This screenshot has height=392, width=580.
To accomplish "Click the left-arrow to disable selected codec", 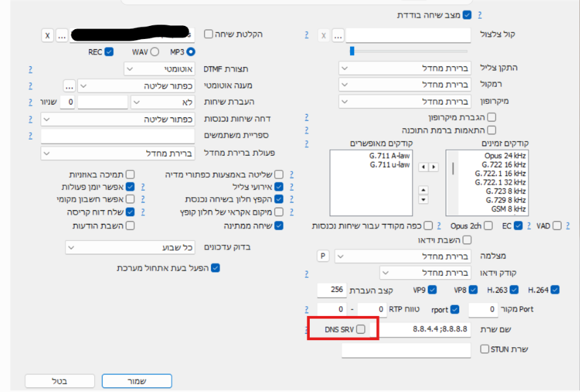I will point(423,167).
